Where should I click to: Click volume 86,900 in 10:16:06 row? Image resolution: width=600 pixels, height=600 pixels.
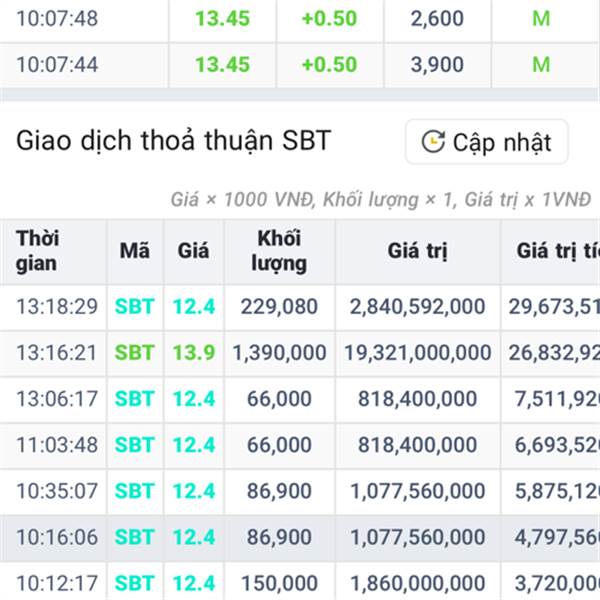tap(279, 537)
